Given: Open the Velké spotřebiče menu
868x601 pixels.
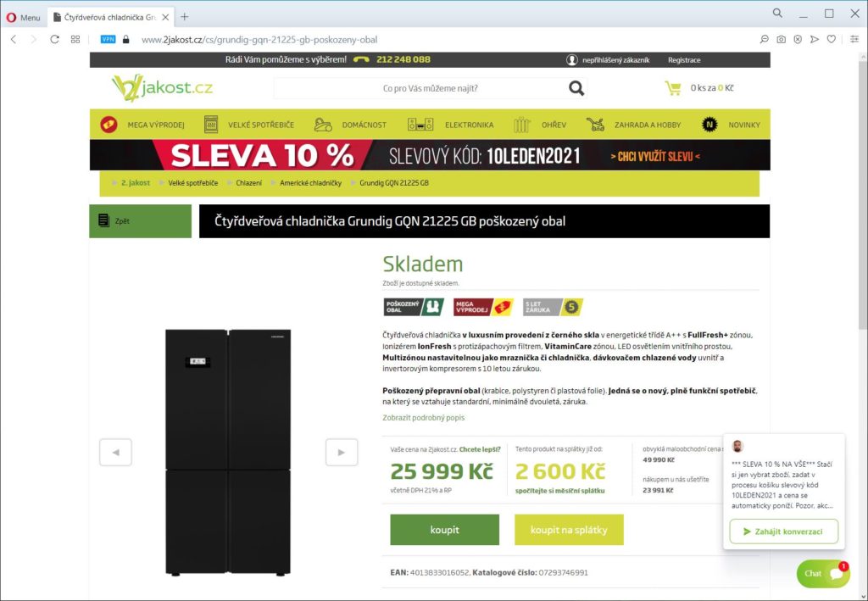Looking at the screenshot, I should click(249, 125).
